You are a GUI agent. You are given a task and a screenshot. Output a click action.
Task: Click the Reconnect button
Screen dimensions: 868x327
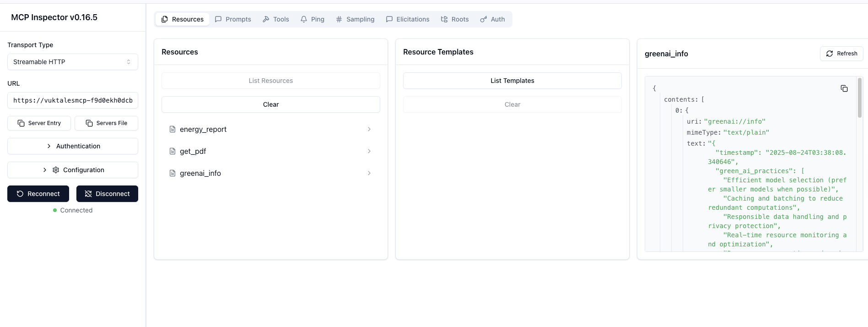point(38,194)
